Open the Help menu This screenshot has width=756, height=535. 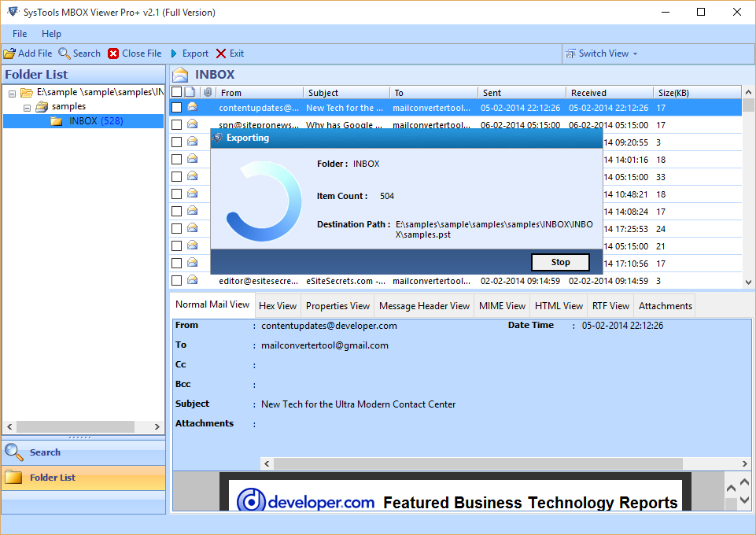click(x=51, y=34)
